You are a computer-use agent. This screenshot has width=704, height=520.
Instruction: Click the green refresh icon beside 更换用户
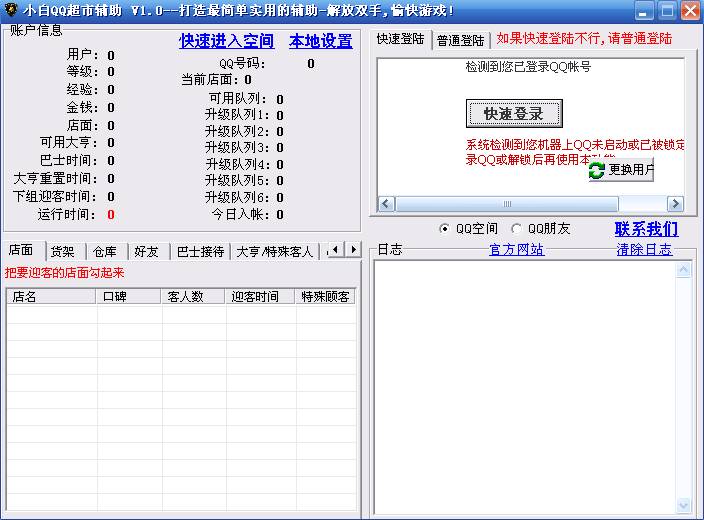[597, 170]
